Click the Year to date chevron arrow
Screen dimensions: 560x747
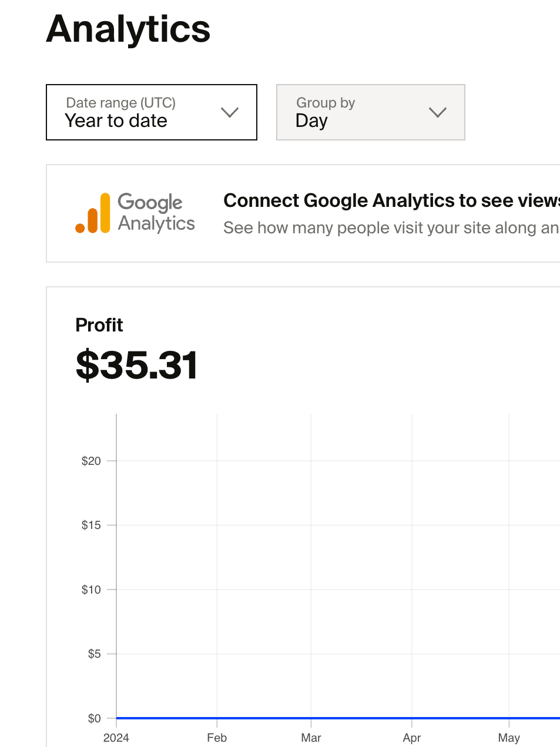pos(229,112)
